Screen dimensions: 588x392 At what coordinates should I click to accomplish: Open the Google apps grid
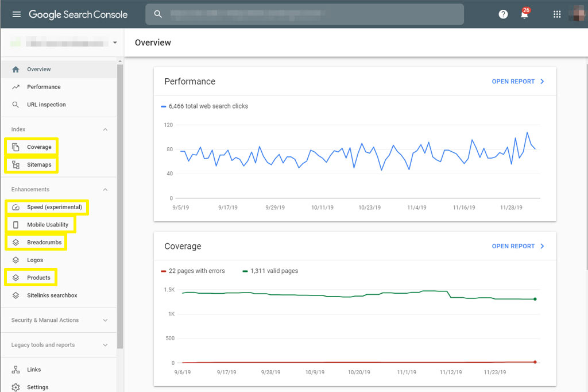click(557, 14)
